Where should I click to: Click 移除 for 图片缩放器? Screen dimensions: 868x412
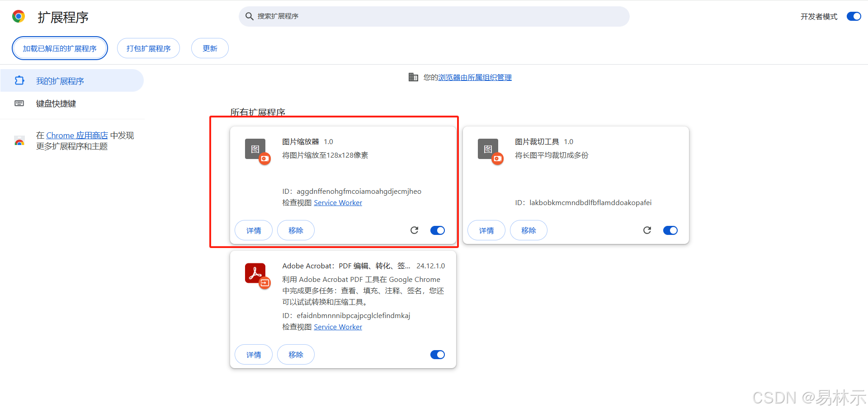click(296, 230)
